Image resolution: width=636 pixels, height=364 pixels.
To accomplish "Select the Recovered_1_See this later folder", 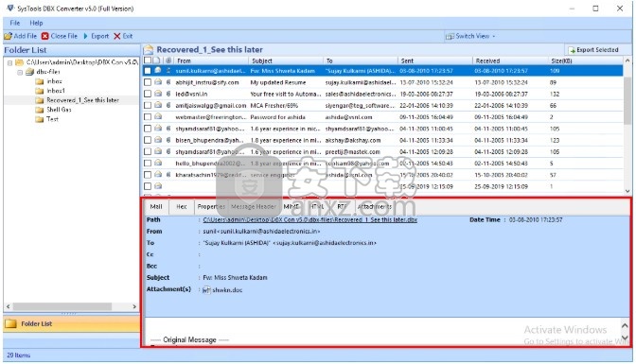I will (82, 100).
